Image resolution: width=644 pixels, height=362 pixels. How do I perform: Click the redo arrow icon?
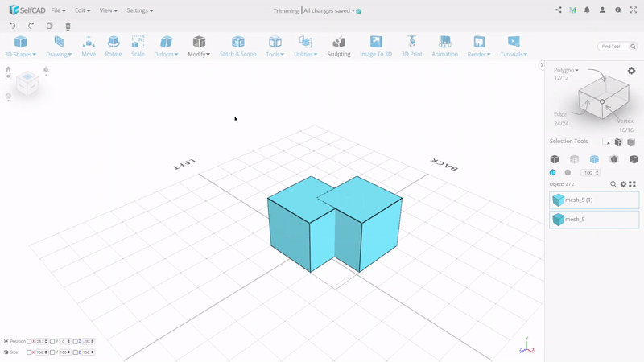coord(31,26)
